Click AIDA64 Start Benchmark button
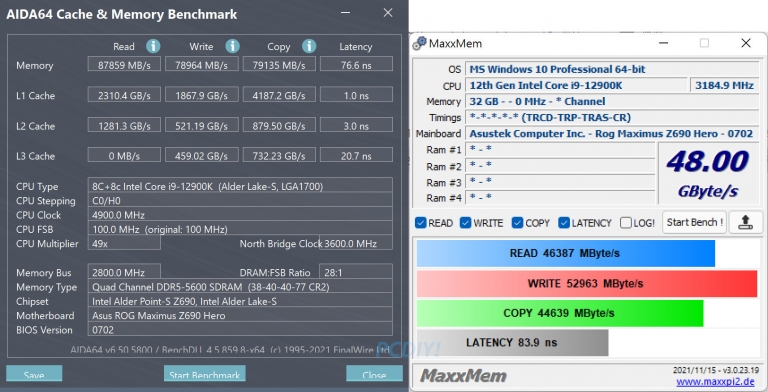Image resolution: width=768 pixels, height=392 pixels. [204, 374]
